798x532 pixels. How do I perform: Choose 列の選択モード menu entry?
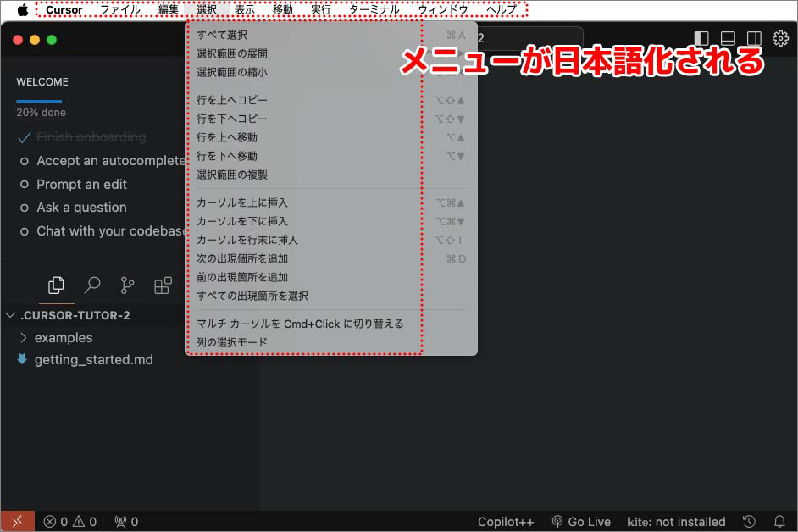tap(231, 342)
